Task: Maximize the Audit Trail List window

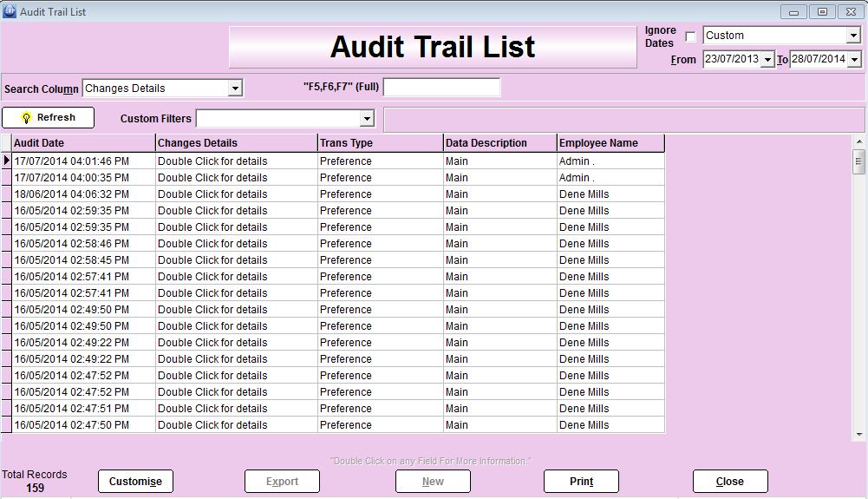Action: [x=822, y=11]
